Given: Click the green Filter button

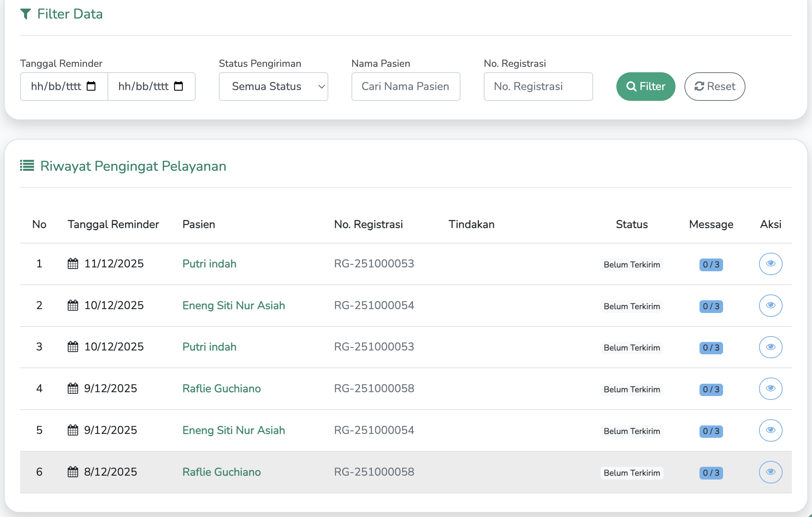Looking at the screenshot, I should (645, 87).
